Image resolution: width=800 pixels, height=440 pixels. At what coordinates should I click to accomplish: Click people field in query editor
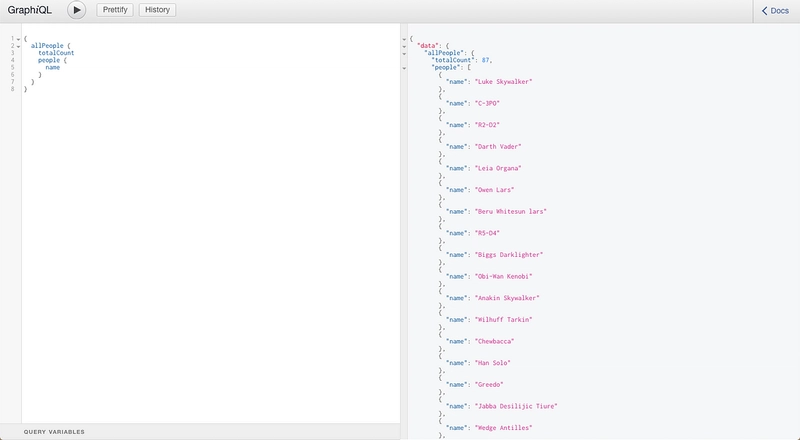(x=49, y=60)
